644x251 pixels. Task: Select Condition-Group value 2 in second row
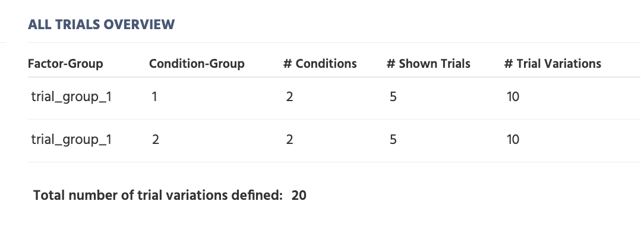(155, 140)
